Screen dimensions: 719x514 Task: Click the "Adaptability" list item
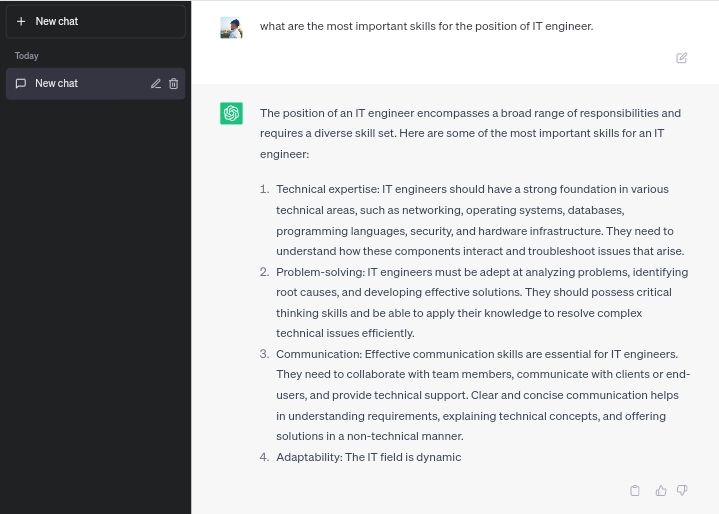pos(368,457)
